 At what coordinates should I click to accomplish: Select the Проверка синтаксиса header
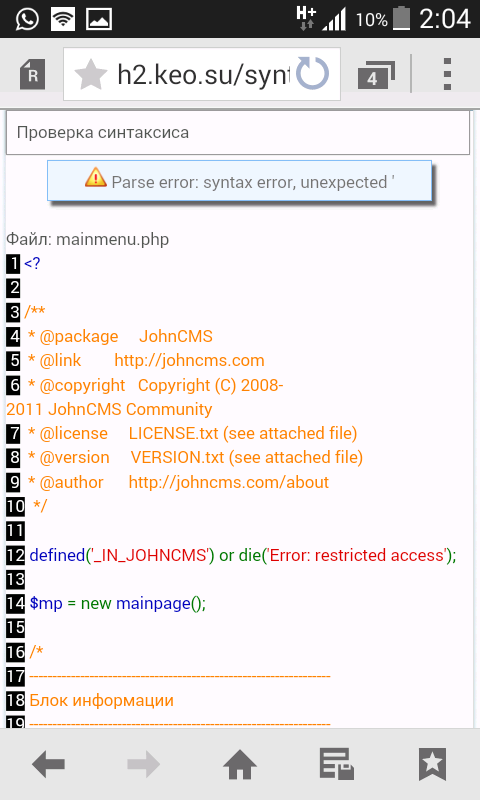(238, 133)
